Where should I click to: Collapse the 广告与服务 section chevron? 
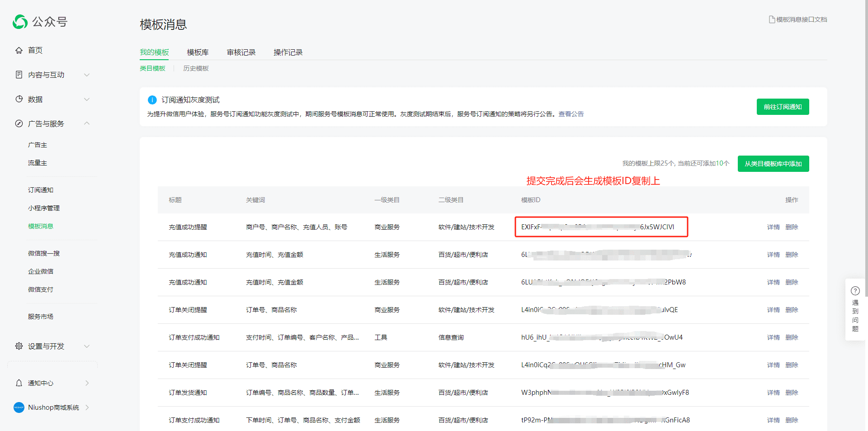click(x=87, y=123)
